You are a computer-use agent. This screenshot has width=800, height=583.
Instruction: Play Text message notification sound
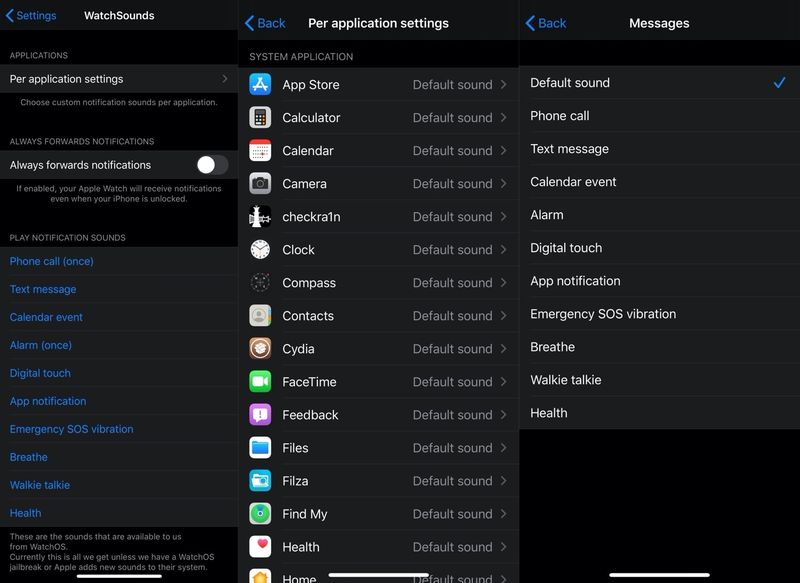[43, 289]
